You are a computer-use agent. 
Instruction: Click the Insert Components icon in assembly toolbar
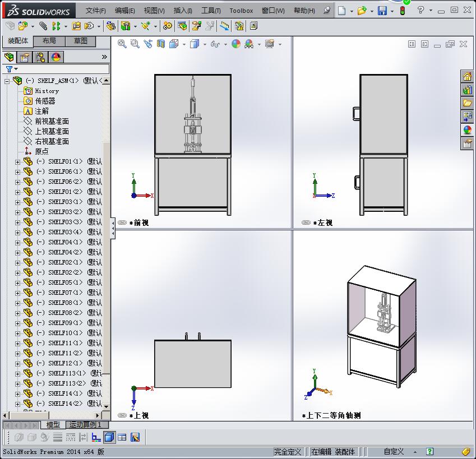point(22,26)
